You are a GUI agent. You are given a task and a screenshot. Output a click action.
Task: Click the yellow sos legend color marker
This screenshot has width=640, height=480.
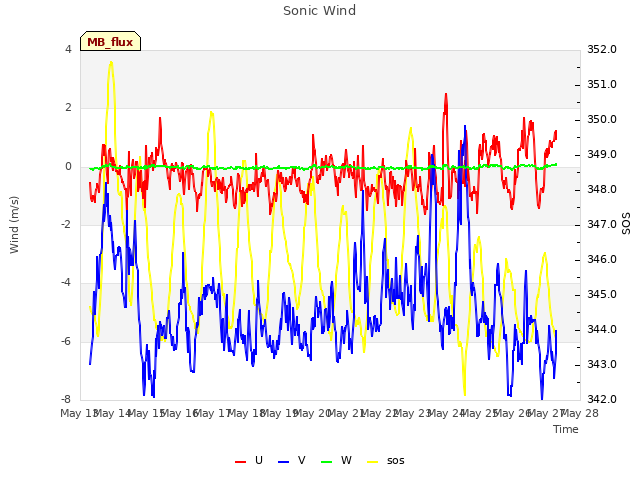click(x=373, y=462)
